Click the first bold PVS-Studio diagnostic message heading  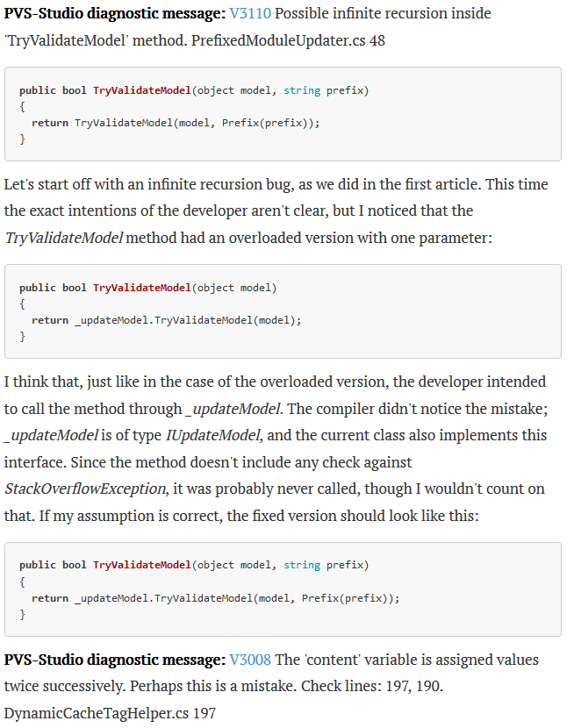pyautogui.click(x=115, y=13)
